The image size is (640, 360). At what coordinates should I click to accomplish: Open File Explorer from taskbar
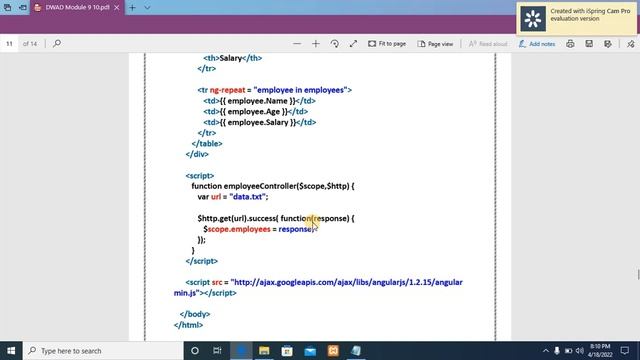(x=264, y=351)
